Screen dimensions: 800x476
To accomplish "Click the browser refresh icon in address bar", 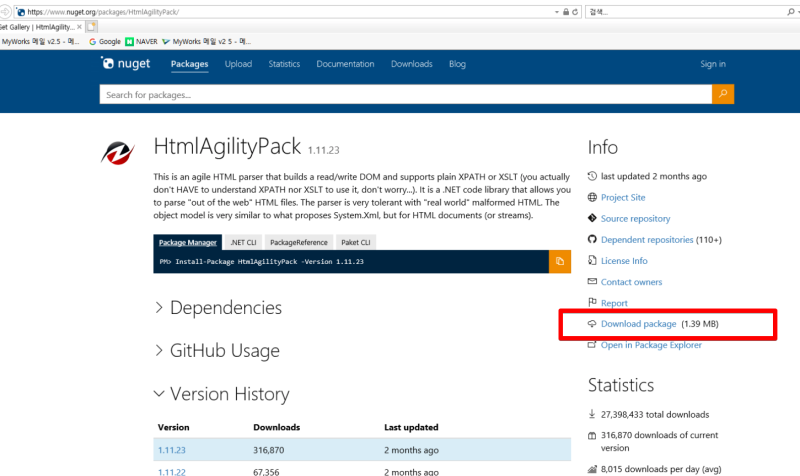I will tap(575, 12).
